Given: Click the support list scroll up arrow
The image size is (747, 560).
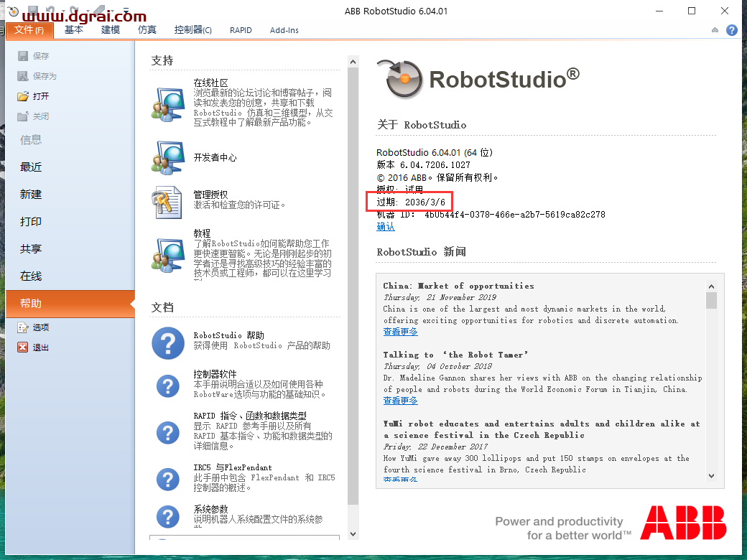Looking at the screenshot, I should click(353, 62).
